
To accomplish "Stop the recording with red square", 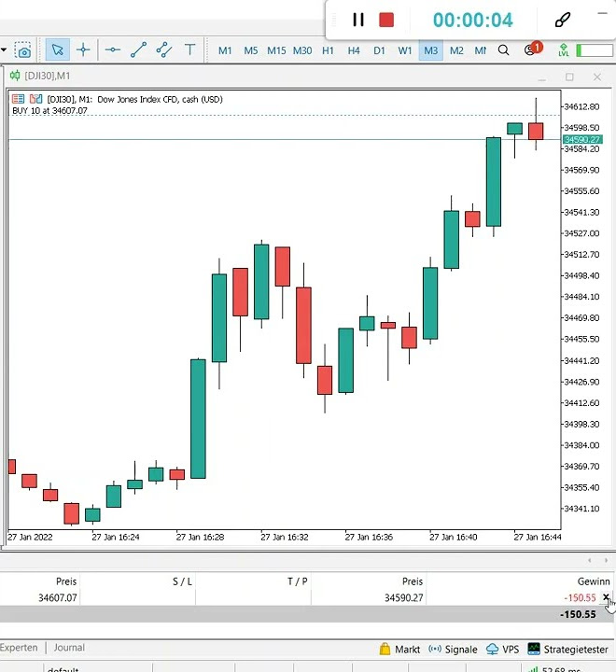I will click(x=386, y=20).
